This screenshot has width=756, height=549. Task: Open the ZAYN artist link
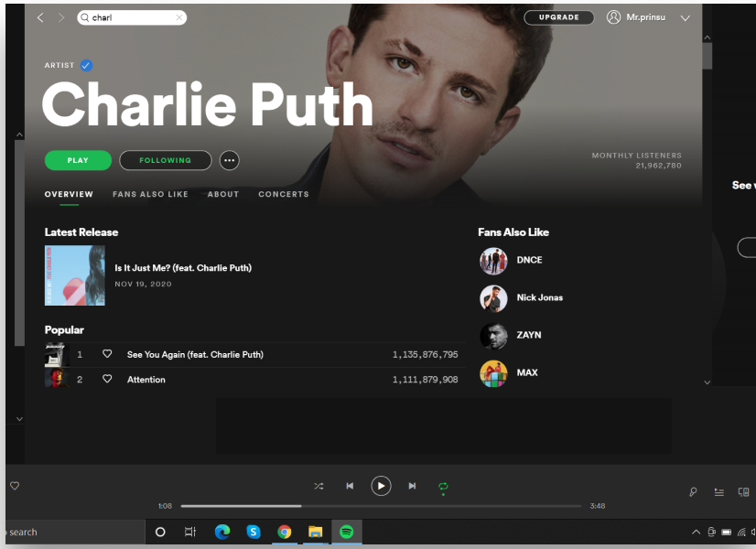[529, 335]
